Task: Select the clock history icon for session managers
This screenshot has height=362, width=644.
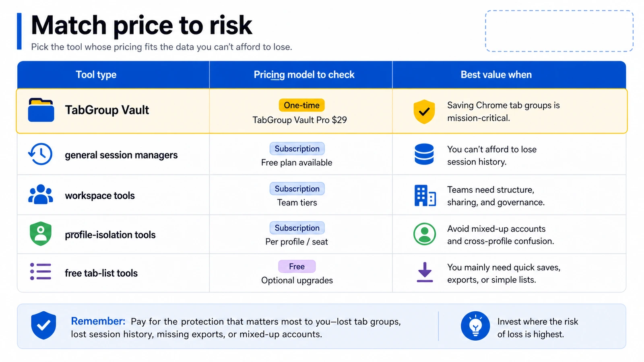Action: point(40,154)
